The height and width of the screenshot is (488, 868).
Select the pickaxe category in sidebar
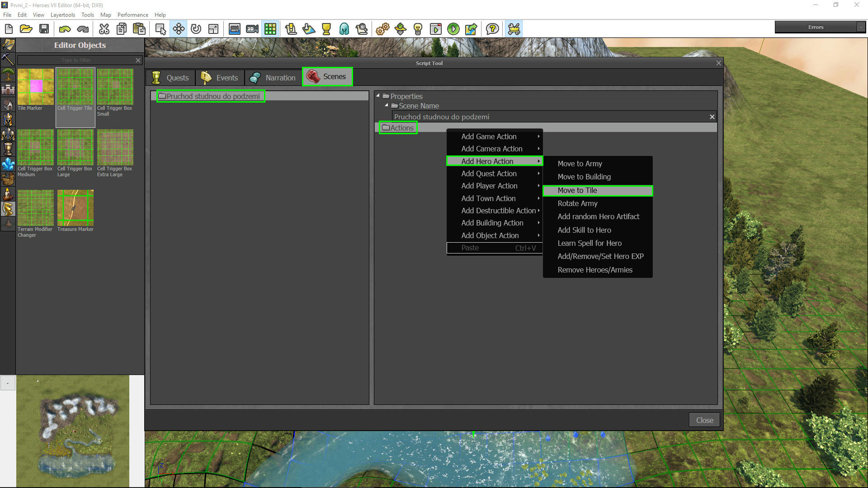pos(8,59)
